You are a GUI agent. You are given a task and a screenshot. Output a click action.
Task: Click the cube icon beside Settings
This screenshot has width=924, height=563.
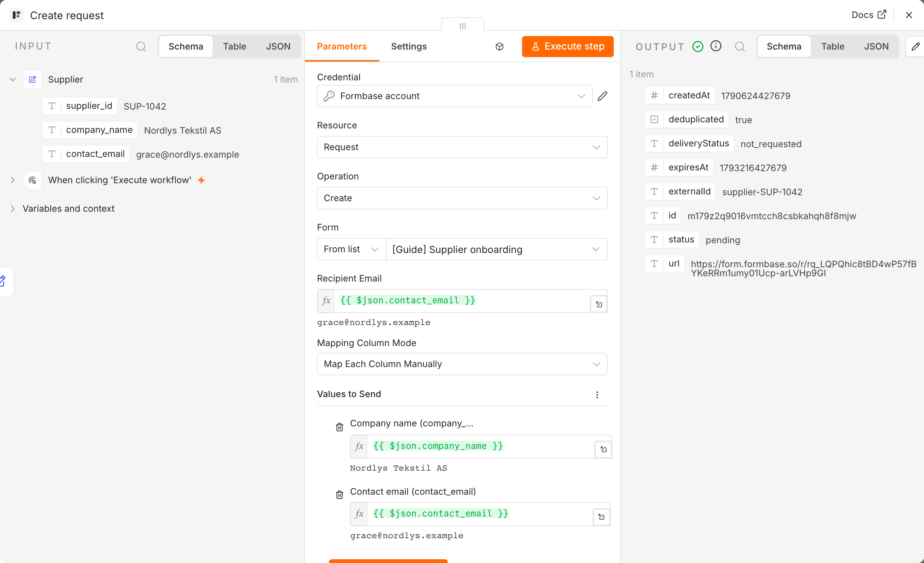tap(500, 47)
